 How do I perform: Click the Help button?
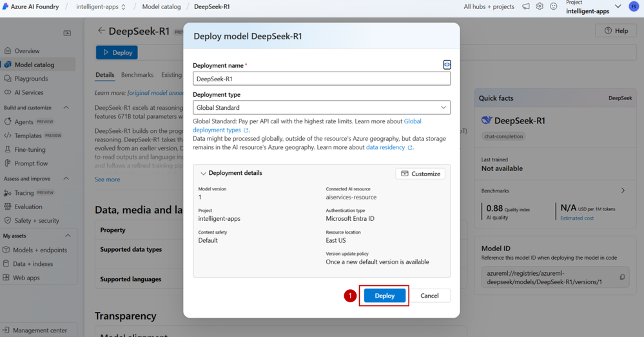tap(616, 31)
